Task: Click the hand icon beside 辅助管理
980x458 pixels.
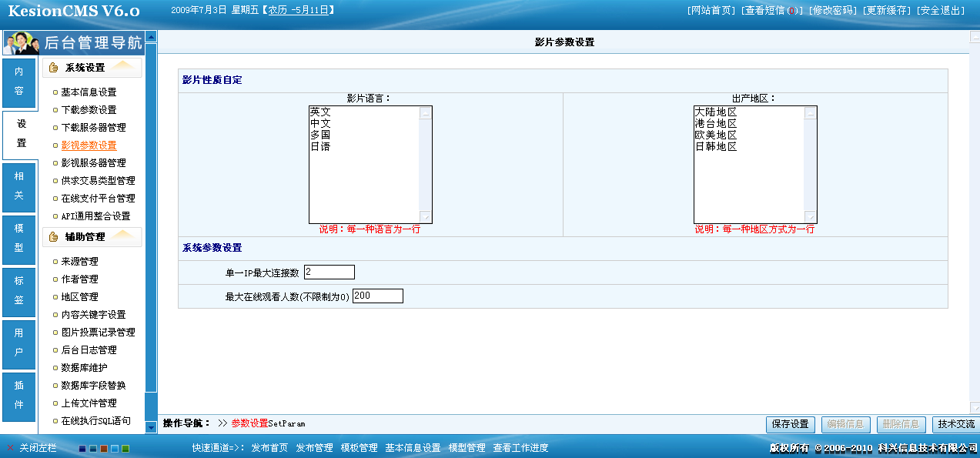Action: [x=53, y=237]
